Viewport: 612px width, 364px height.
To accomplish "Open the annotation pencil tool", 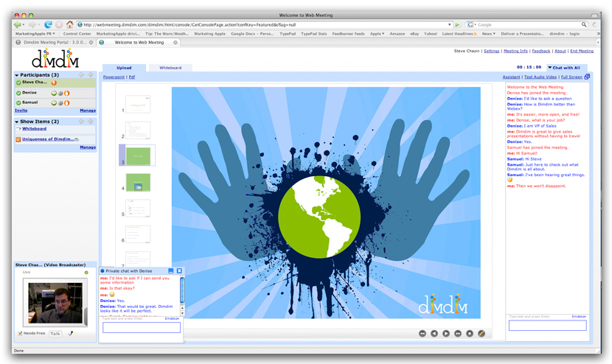I will click(481, 334).
